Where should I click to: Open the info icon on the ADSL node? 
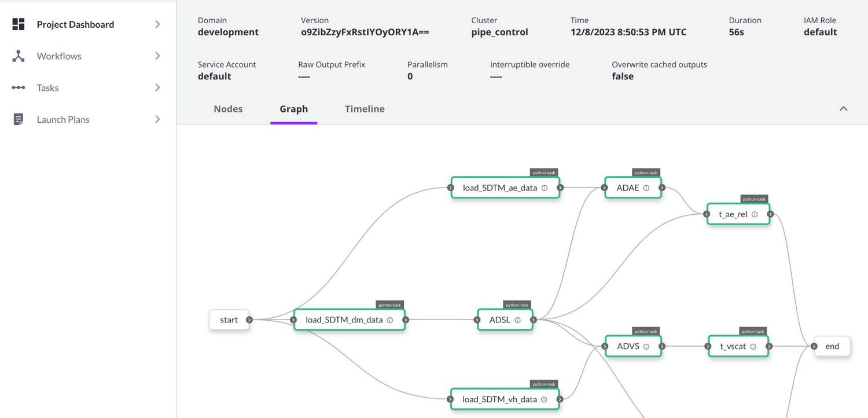(x=517, y=319)
